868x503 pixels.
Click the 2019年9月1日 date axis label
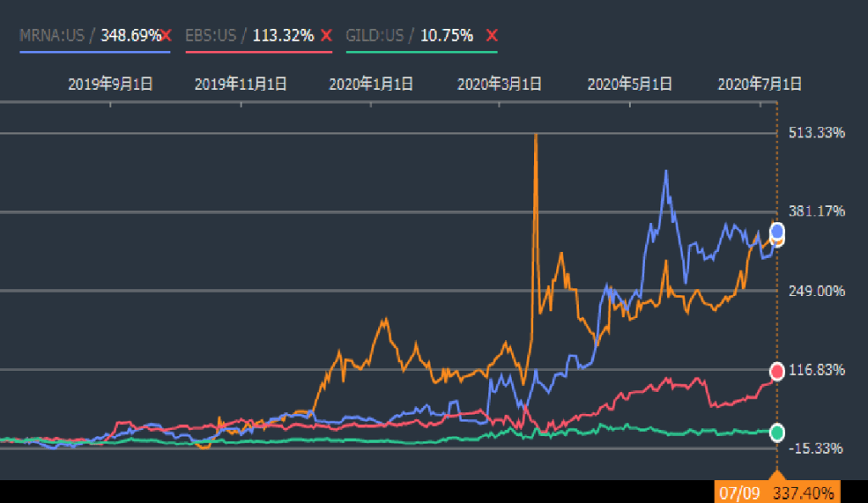pyautogui.click(x=110, y=84)
